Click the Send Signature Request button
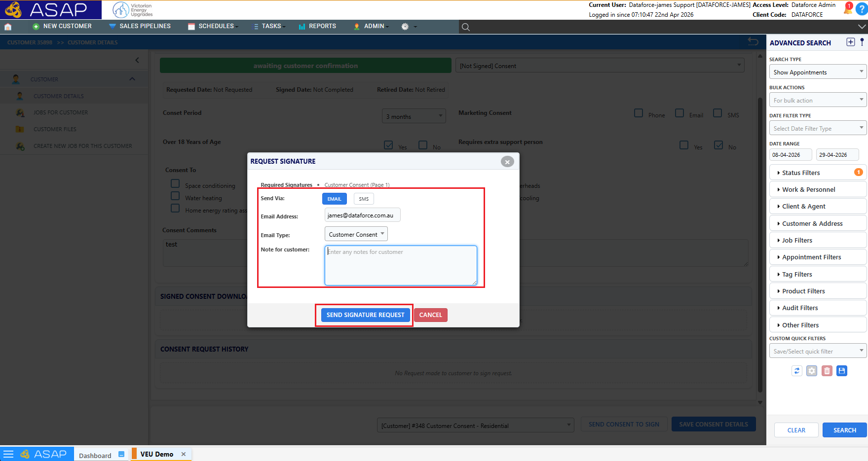 [365, 315]
